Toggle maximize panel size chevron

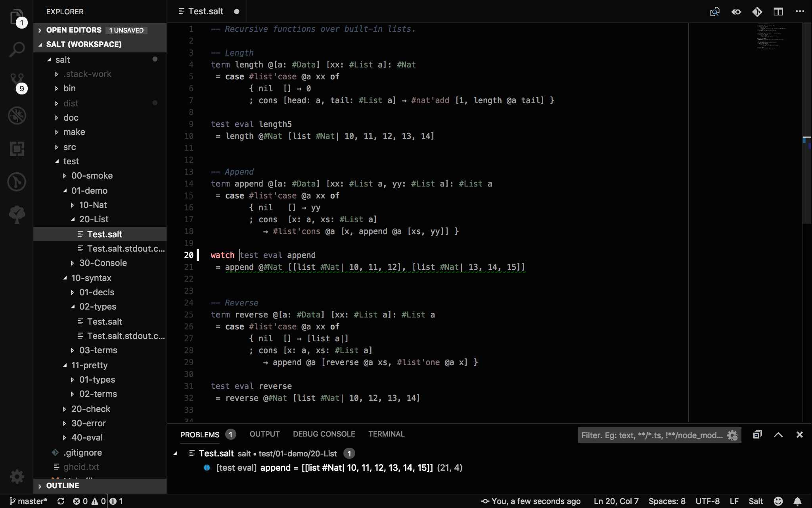778,435
